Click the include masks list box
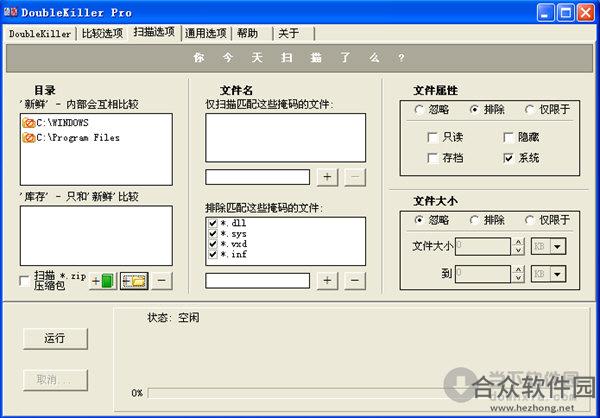Viewport: 600px width, 418px height. coord(285,137)
